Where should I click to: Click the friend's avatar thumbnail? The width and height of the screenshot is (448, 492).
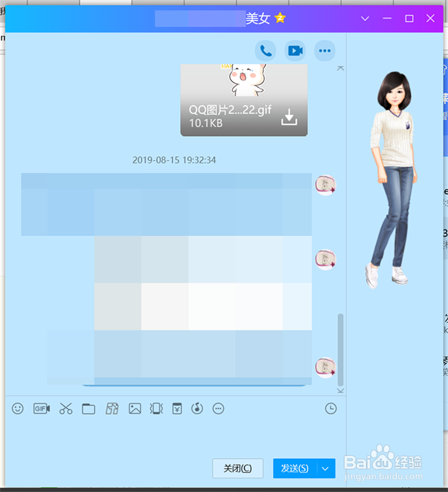point(325,185)
